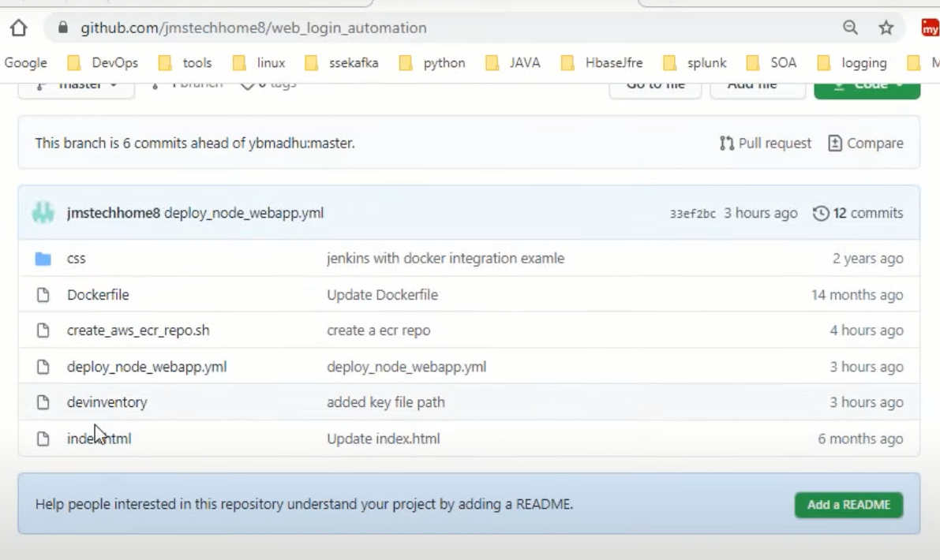Viewport: 940px width, 560px height.
Task: Click the deploy_node_webapp.yml file icon
Action: 43,367
